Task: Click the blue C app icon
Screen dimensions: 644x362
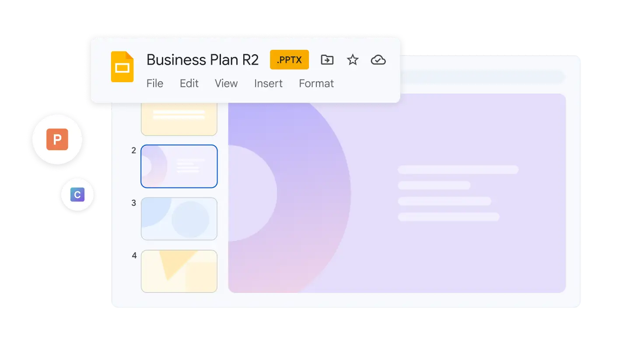Action: (x=77, y=195)
